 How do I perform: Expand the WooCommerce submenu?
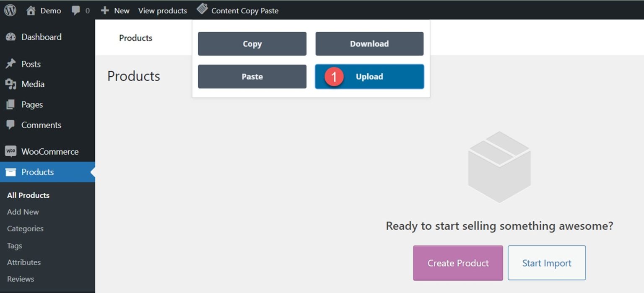click(50, 151)
